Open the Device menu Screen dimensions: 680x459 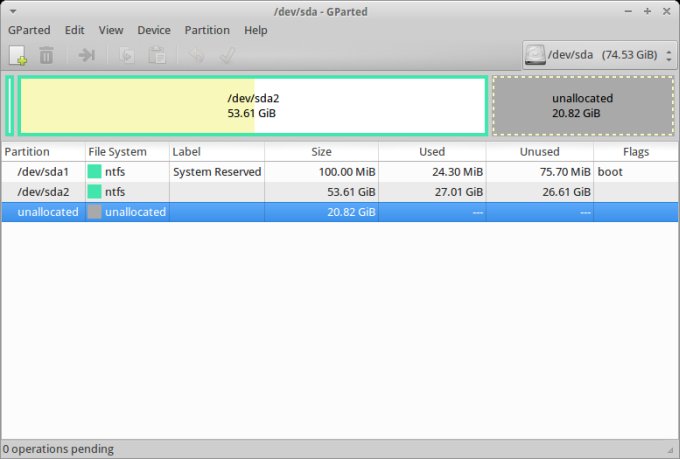click(154, 30)
